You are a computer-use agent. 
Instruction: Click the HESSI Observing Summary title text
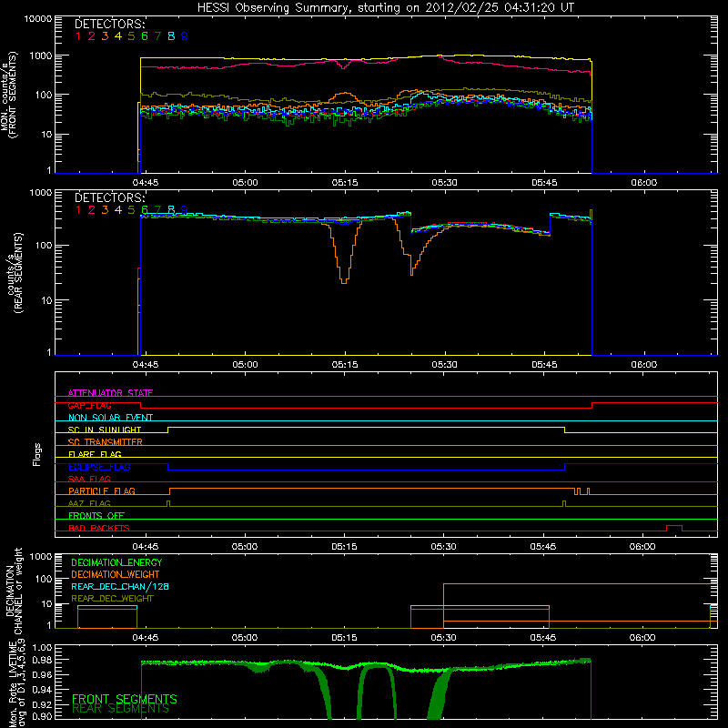(386, 7)
